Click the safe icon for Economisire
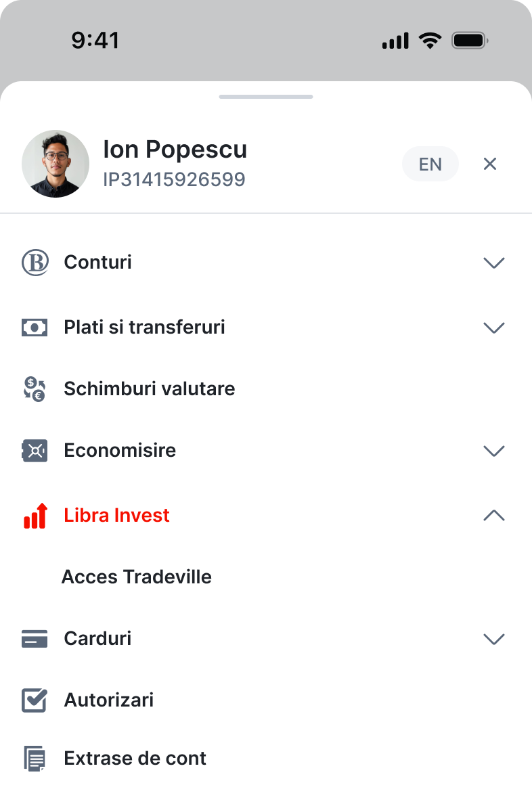The image size is (532, 804). pyautogui.click(x=35, y=451)
